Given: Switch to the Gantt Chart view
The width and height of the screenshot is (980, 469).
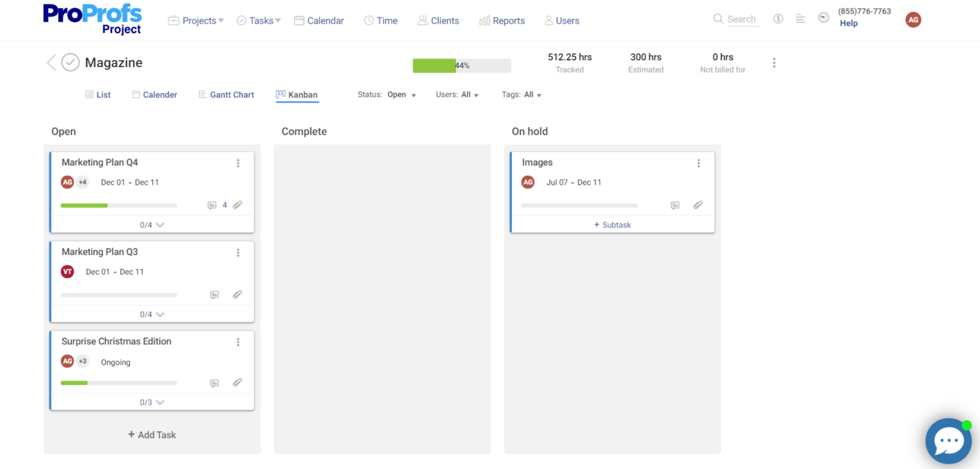Looking at the screenshot, I should [x=226, y=95].
